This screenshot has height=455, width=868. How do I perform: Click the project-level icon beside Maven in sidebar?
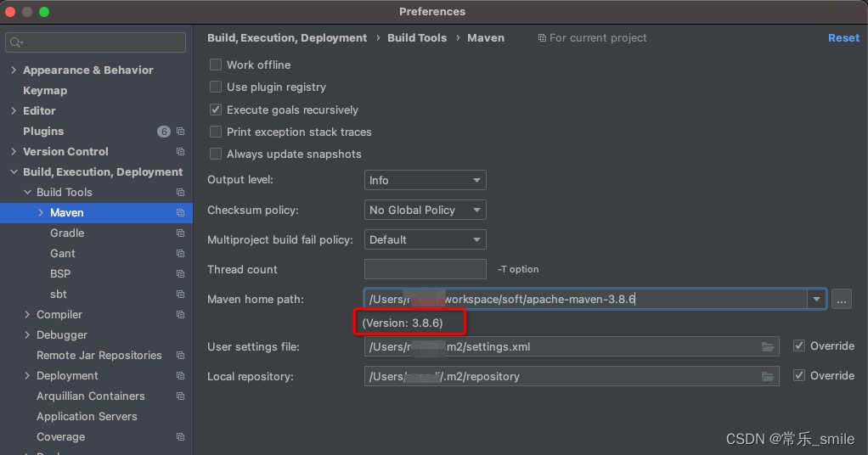(x=180, y=213)
